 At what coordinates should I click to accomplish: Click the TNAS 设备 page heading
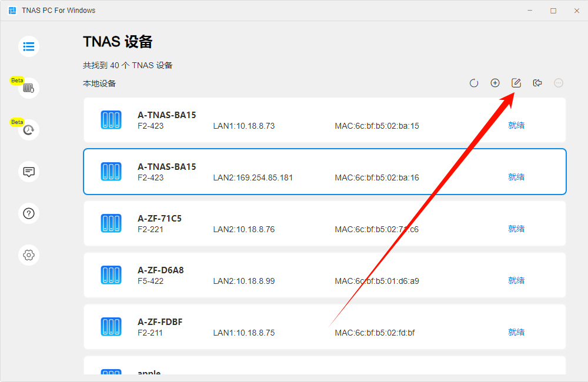(118, 42)
